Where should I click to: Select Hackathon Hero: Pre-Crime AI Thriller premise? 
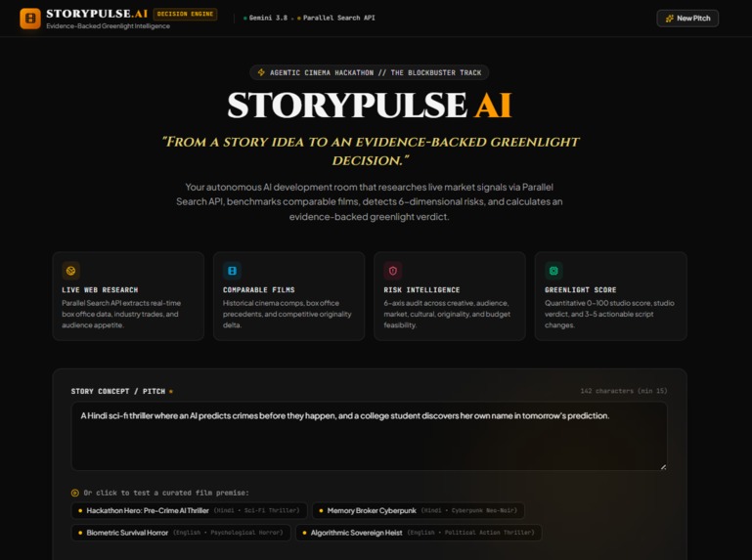189,510
